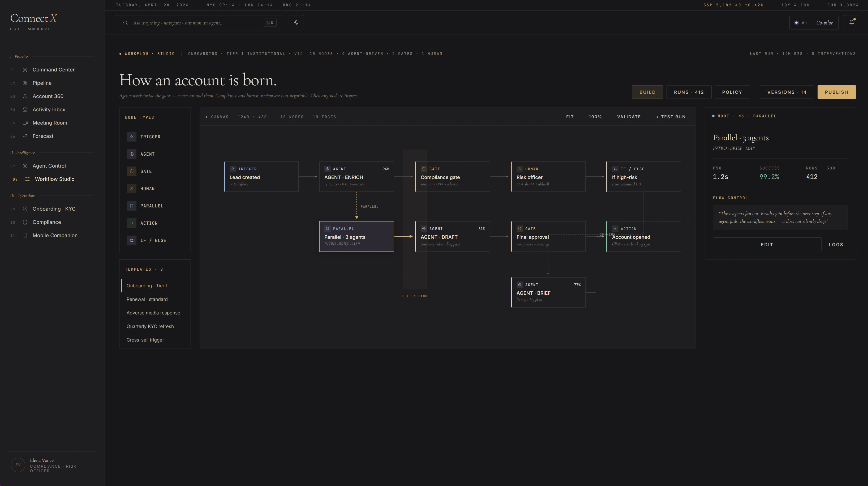Open the Runs · 412 list
The height and width of the screenshot is (486, 868).
pyautogui.click(x=689, y=92)
